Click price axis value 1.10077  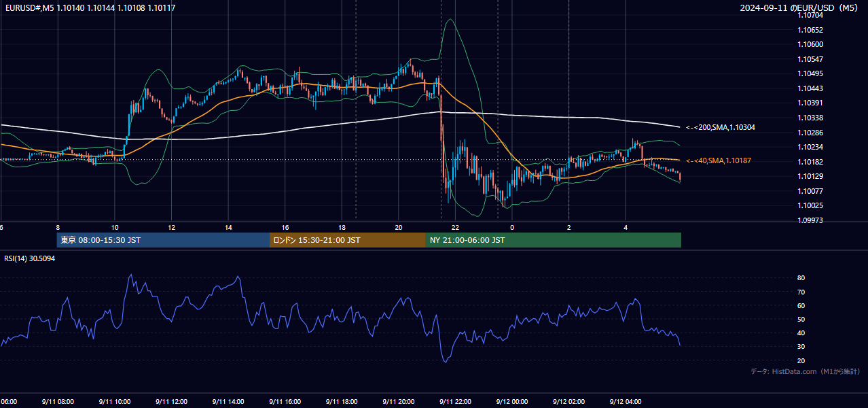(811, 191)
